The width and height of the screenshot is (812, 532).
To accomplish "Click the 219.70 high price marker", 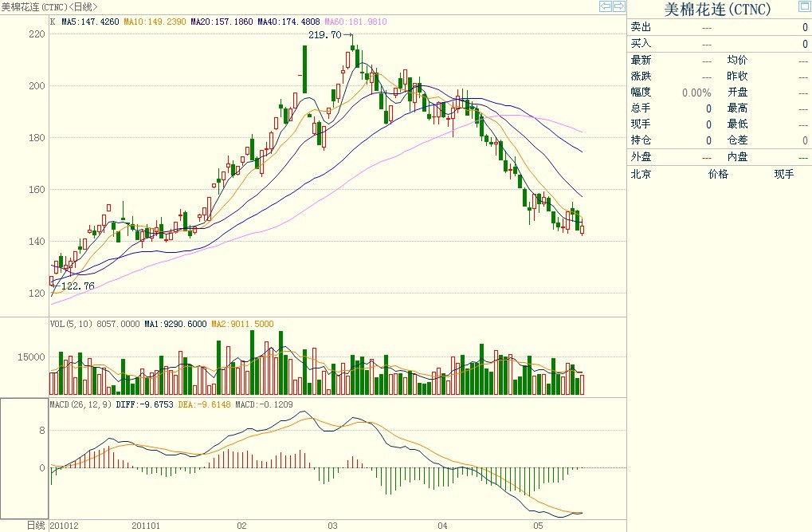I will click(324, 35).
